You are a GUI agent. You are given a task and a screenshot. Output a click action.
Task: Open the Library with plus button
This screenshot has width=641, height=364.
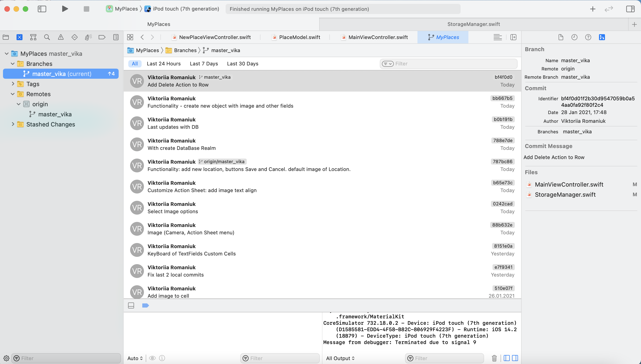[x=593, y=9]
